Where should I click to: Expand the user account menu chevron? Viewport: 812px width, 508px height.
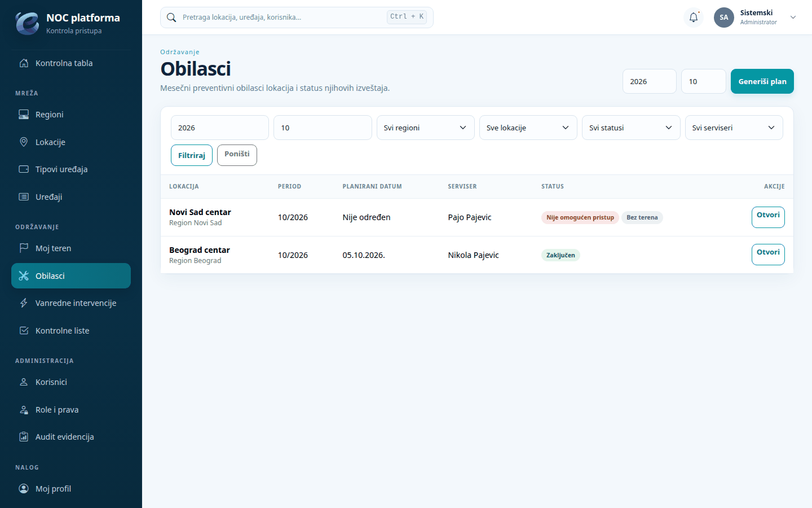(793, 17)
